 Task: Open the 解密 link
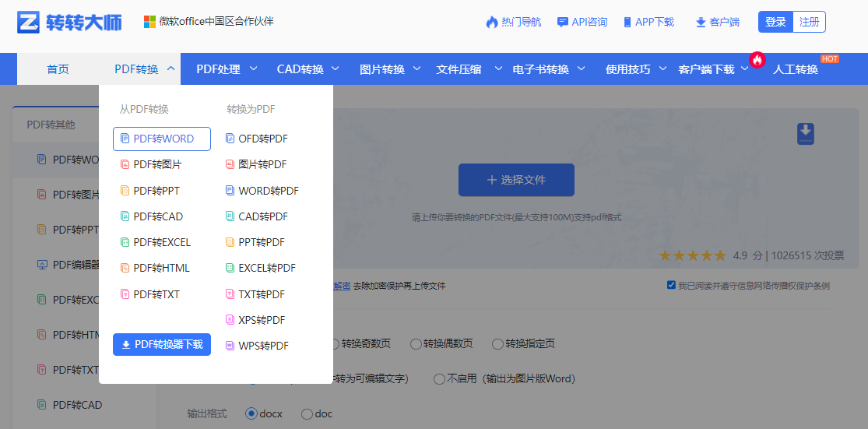[x=342, y=287]
